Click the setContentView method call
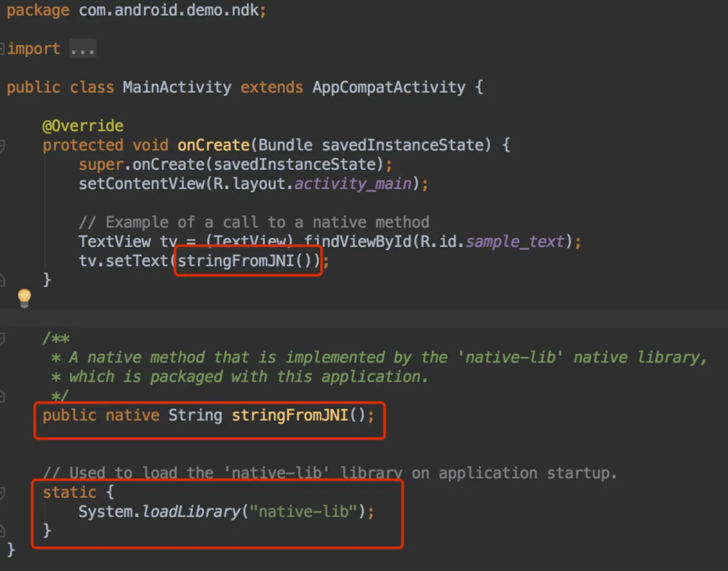Image resolution: width=728 pixels, height=571 pixels. (142, 184)
